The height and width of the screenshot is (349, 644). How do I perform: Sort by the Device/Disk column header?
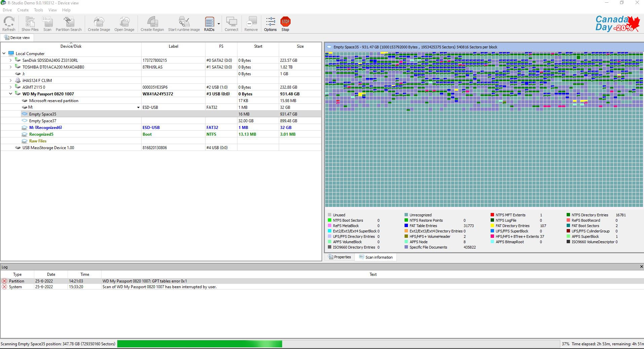click(71, 46)
